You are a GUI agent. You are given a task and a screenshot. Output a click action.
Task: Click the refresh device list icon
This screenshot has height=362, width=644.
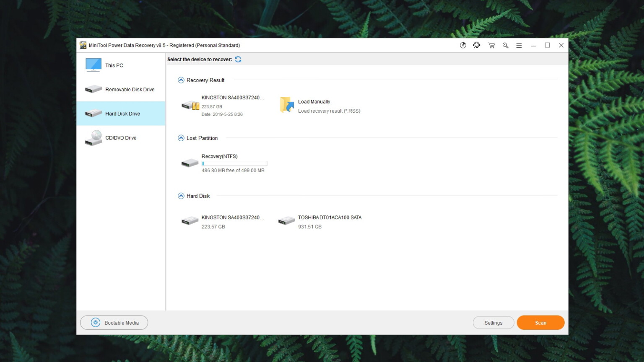[x=238, y=59]
